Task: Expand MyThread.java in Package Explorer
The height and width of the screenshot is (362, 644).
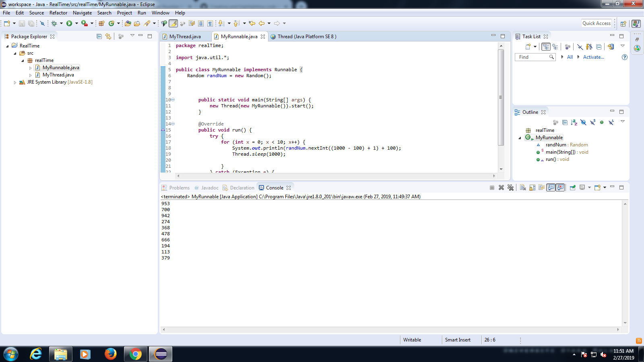Action: [30, 75]
